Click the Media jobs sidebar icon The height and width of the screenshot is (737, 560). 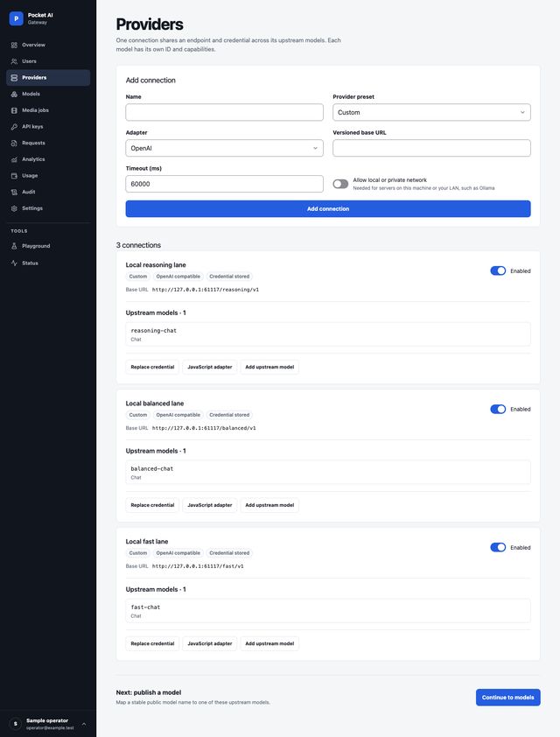[14, 110]
